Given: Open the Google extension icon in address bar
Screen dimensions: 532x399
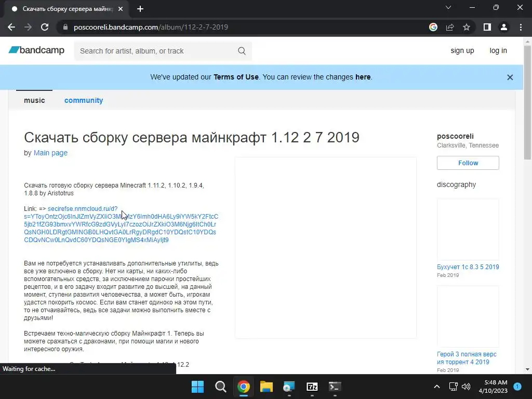Looking at the screenshot, I should [x=433, y=27].
